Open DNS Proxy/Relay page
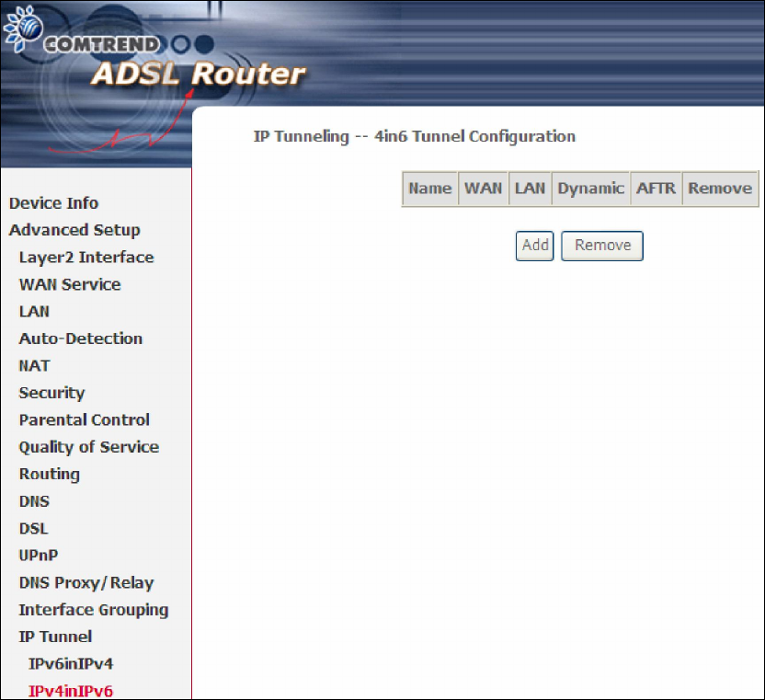Image resolution: width=765 pixels, height=700 pixels. point(86,583)
